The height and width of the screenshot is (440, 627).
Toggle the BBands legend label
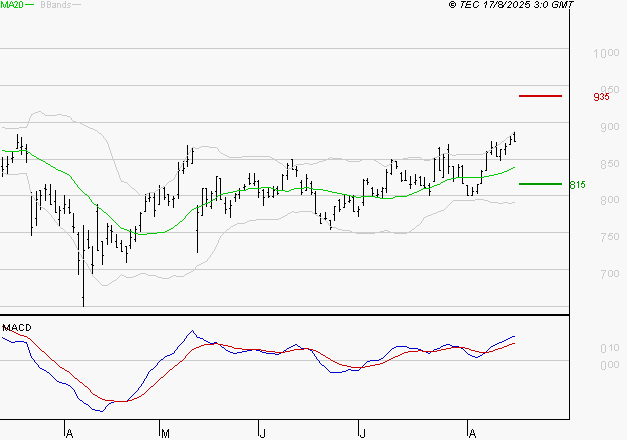[56, 5]
